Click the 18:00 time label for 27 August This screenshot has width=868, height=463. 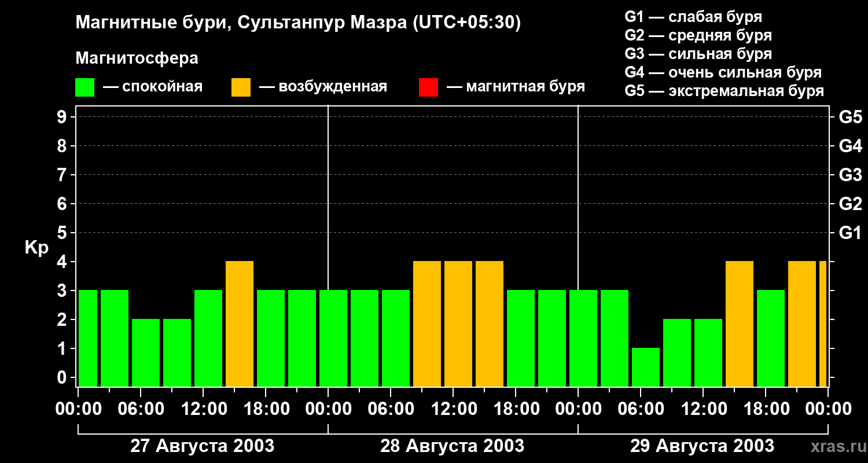[x=266, y=409]
